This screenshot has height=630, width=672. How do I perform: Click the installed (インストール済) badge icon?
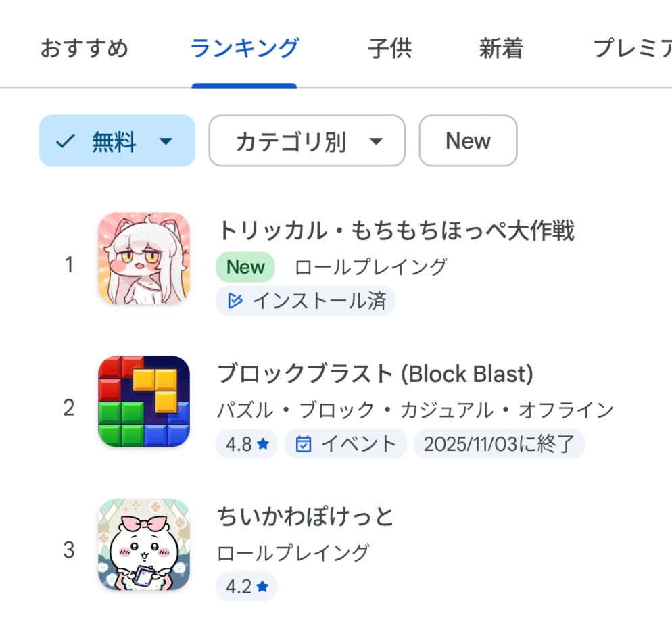[x=235, y=301]
